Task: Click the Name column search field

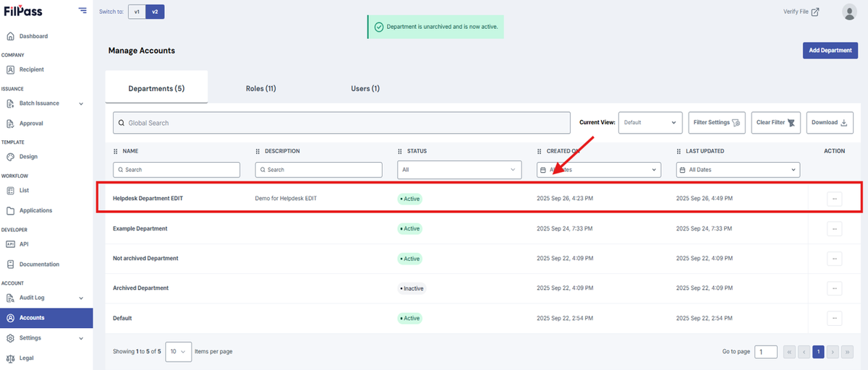Action: tap(176, 170)
